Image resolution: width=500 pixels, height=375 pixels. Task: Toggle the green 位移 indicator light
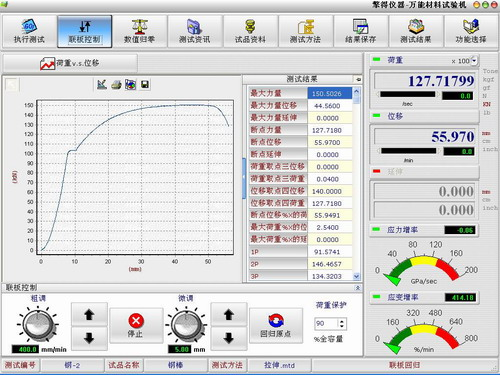click(376, 115)
